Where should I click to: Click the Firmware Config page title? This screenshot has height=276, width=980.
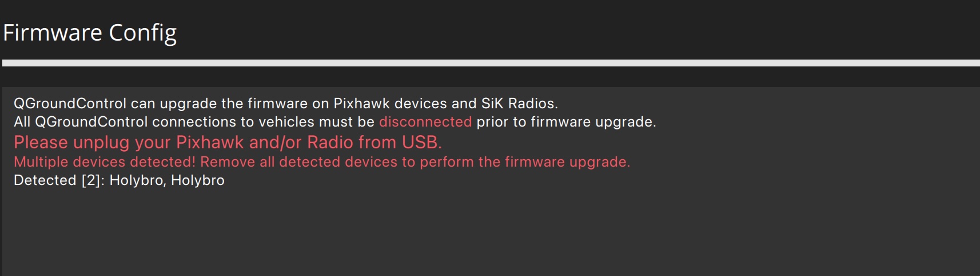tap(90, 33)
